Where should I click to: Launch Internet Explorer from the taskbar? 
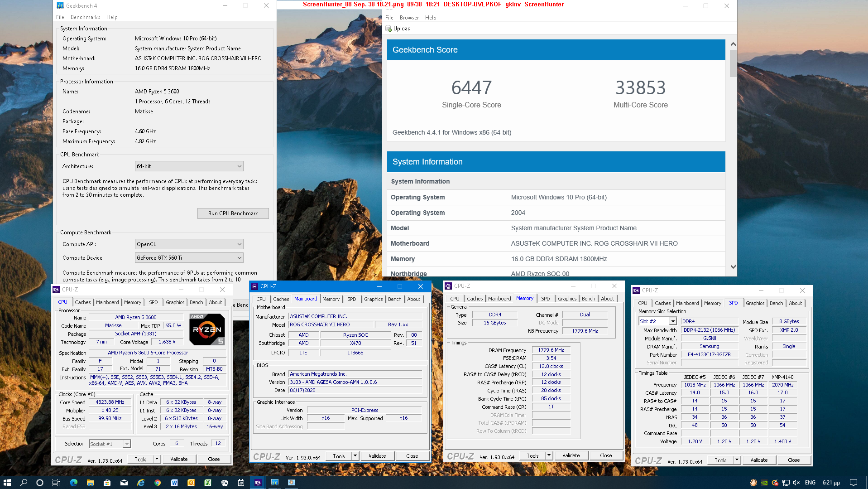(x=141, y=483)
